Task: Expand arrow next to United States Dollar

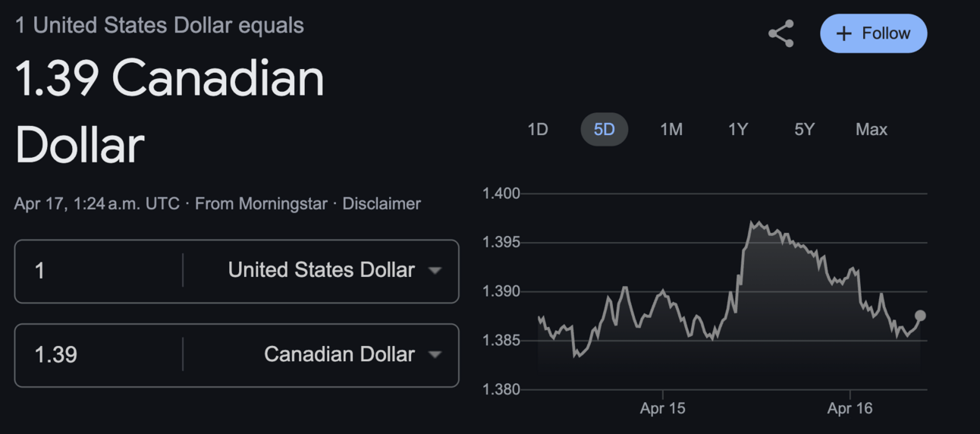Action: click(435, 270)
